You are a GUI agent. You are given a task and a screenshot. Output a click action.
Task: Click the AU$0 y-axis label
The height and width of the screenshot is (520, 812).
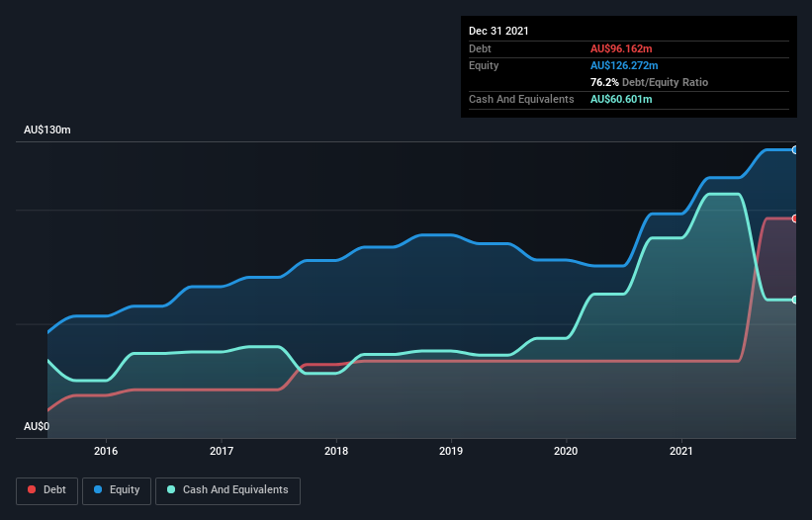[37, 426]
